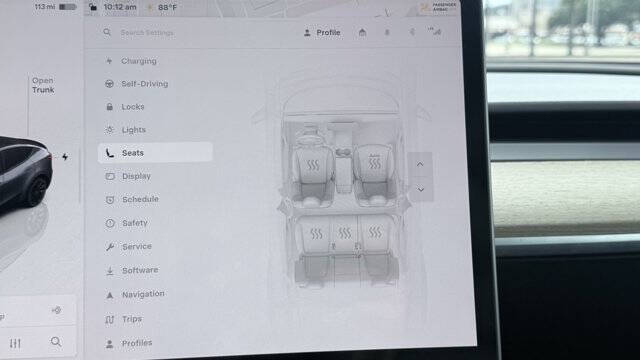Image resolution: width=640 pixels, height=360 pixels.
Task: Tap the Passenger Airbag indicator
Action: (439, 7)
